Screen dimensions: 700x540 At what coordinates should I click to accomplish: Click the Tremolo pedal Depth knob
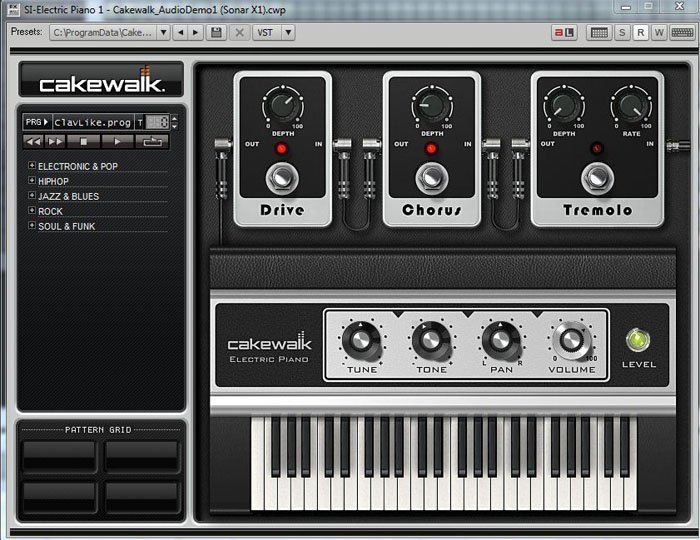564,106
